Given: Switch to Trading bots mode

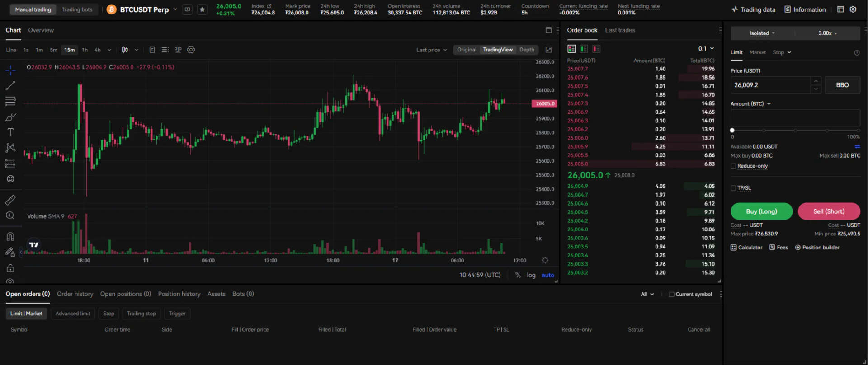Looking at the screenshot, I should [77, 9].
